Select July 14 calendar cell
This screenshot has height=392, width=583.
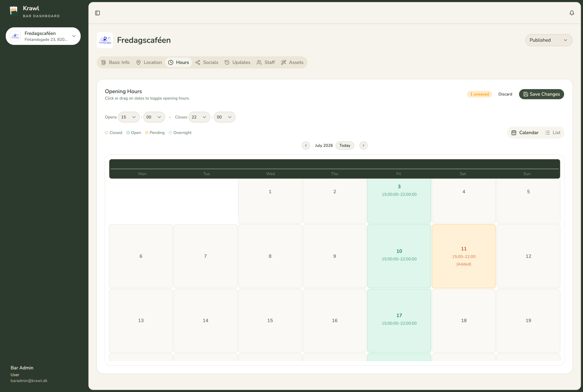tap(205, 321)
